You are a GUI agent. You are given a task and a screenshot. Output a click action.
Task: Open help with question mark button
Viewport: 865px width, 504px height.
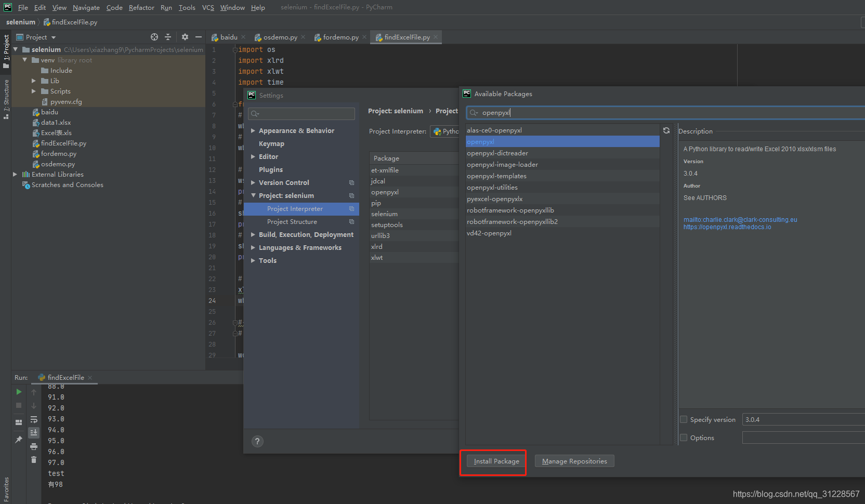[257, 441]
